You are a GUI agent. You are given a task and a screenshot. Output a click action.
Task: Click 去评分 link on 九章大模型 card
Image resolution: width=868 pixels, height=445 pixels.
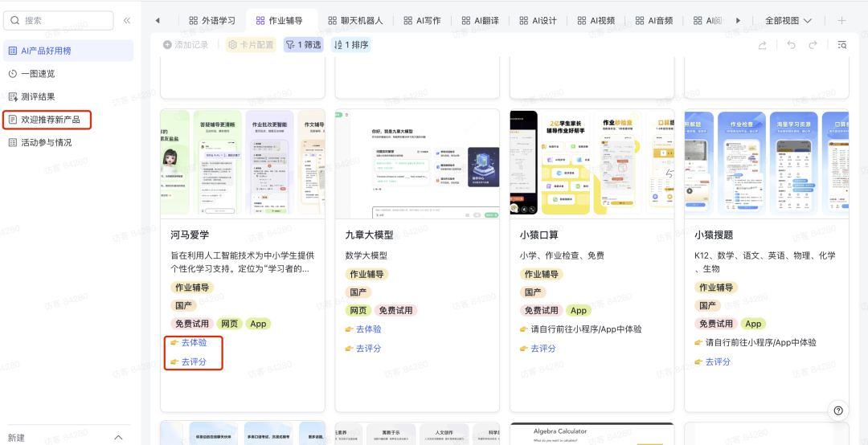[x=369, y=349]
